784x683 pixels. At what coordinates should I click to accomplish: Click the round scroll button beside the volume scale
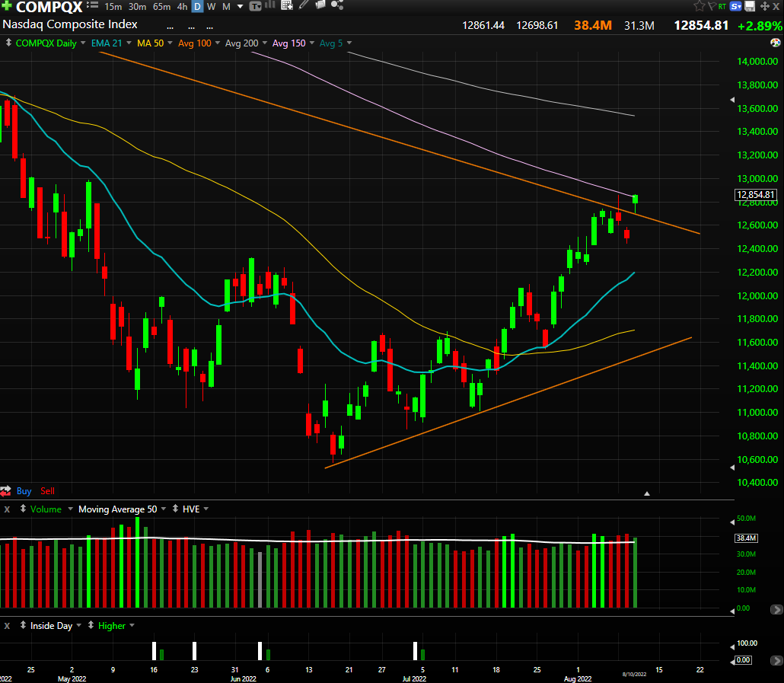coord(776,609)
